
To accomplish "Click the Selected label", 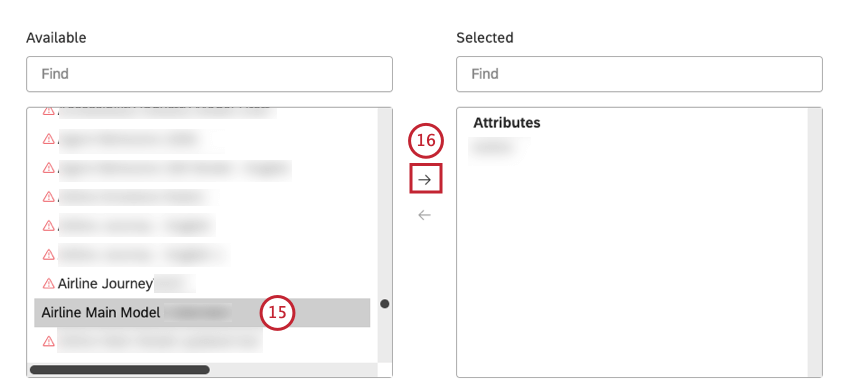I will (485, 37).
